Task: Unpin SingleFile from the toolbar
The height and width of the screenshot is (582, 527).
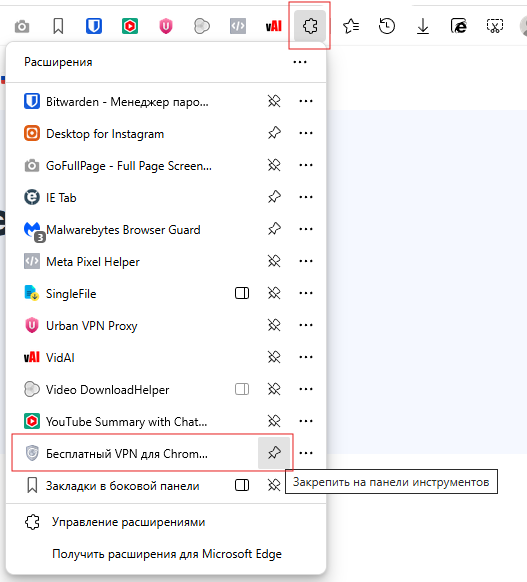Action: point(274,293)
